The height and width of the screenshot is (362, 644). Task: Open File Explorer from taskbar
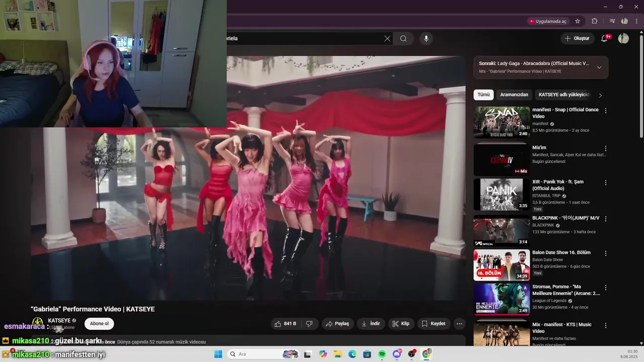pos(338,354)
